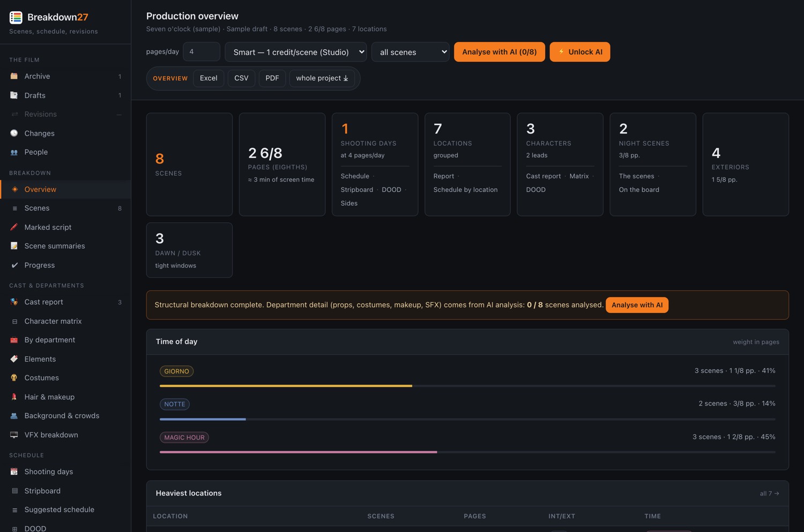804x532 pixels.
Task: Open Suggested schedule in the sidebar
Action: 65,509
